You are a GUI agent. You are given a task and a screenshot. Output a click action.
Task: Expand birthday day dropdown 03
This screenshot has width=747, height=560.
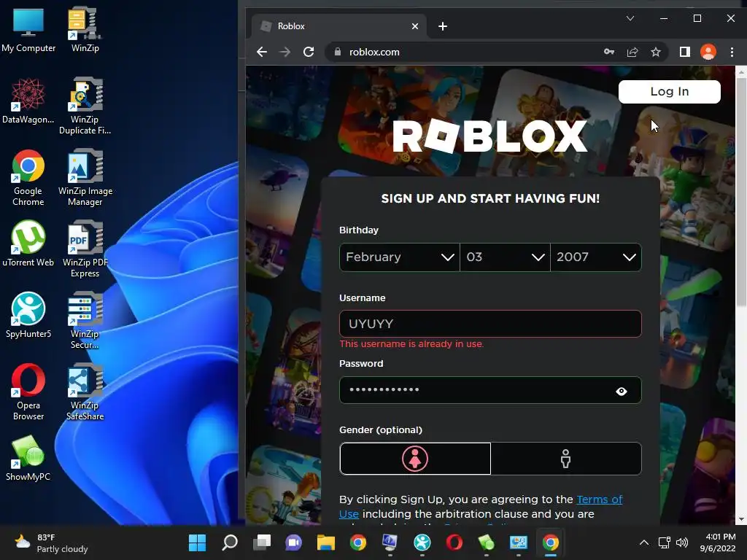[x=505, y=257]
